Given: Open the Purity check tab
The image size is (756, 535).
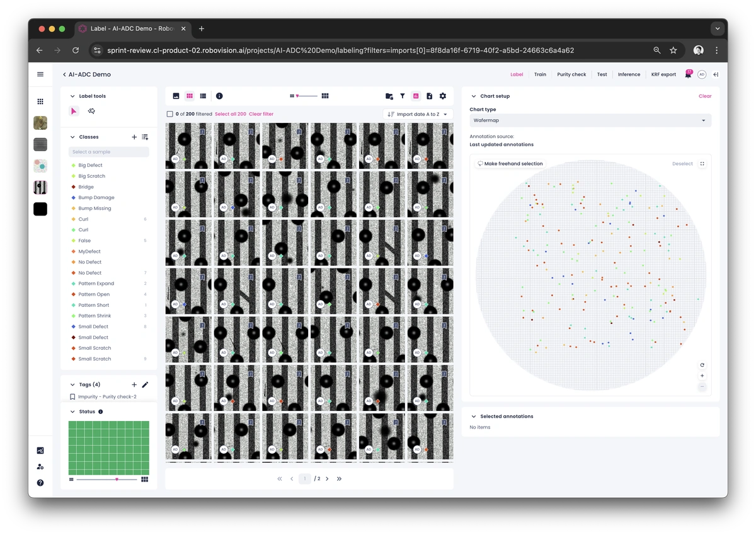Looking at the screenshot, I should click(571, 74).
